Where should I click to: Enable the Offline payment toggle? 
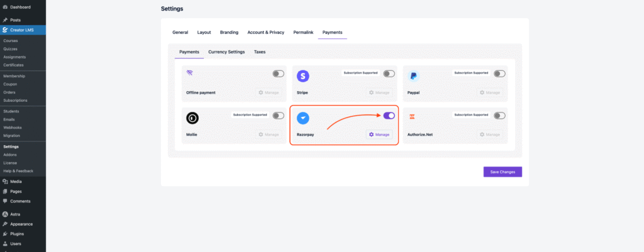279,74
